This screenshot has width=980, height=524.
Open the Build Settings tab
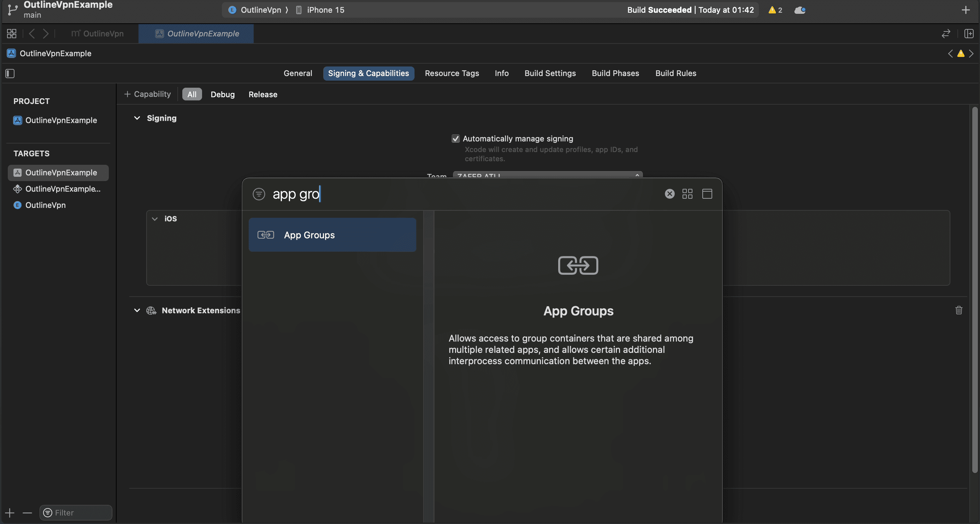[550, 73]
